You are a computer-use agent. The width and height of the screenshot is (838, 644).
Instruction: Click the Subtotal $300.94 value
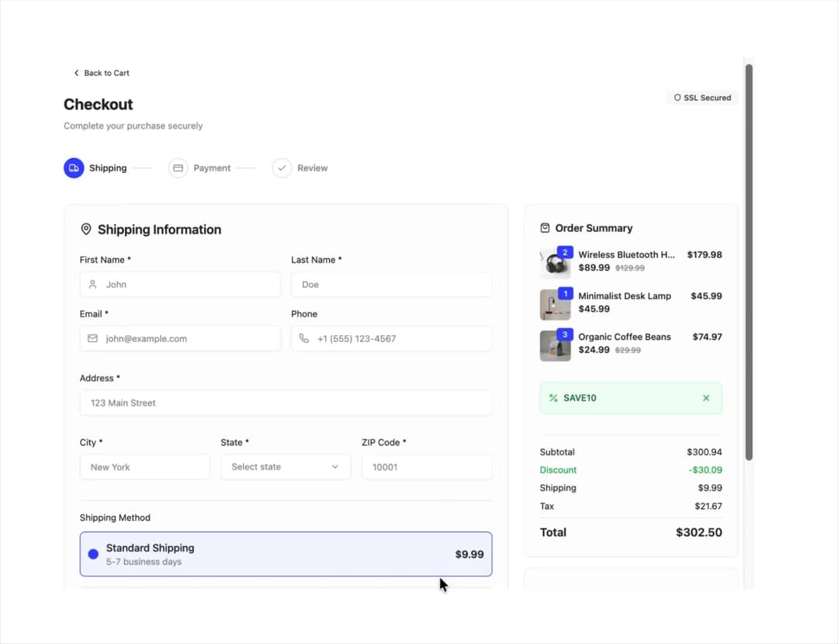point(705,452)
